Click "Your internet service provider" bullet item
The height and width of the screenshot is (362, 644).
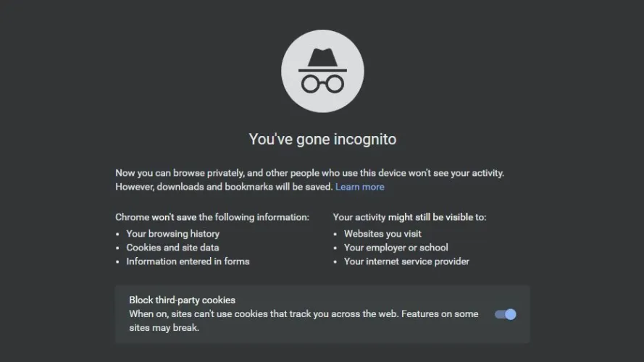tap(406, 261)
